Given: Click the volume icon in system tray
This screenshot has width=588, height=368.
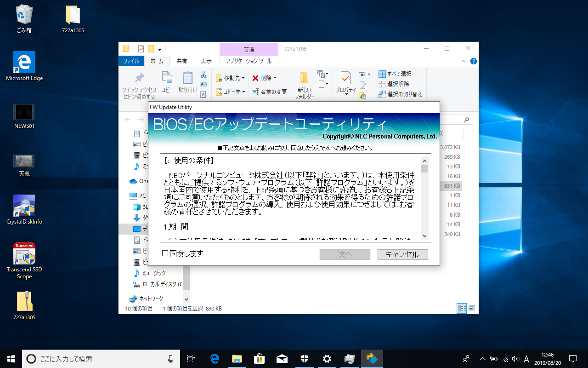Looking at the screenshot, I should point(515,359).
